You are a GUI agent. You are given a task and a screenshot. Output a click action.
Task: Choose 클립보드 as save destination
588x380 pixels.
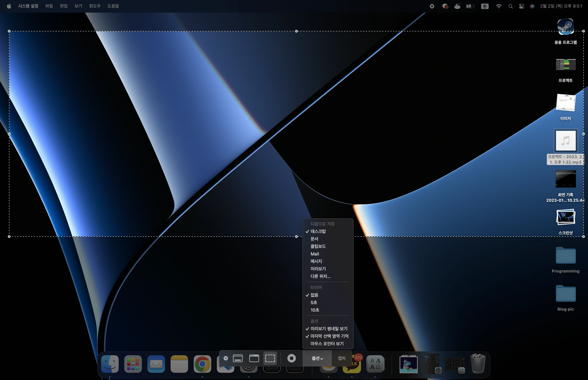pyautogui.click(x=328, y=246)
